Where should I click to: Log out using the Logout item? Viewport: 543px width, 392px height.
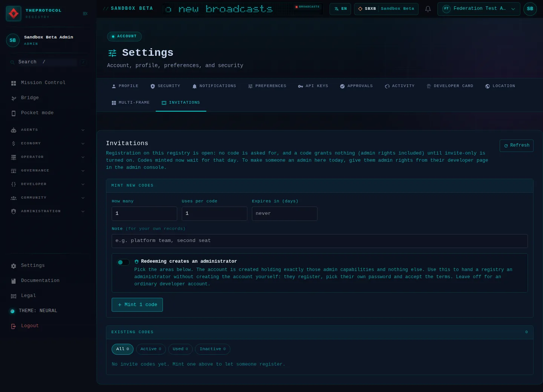tap(48, 326)
